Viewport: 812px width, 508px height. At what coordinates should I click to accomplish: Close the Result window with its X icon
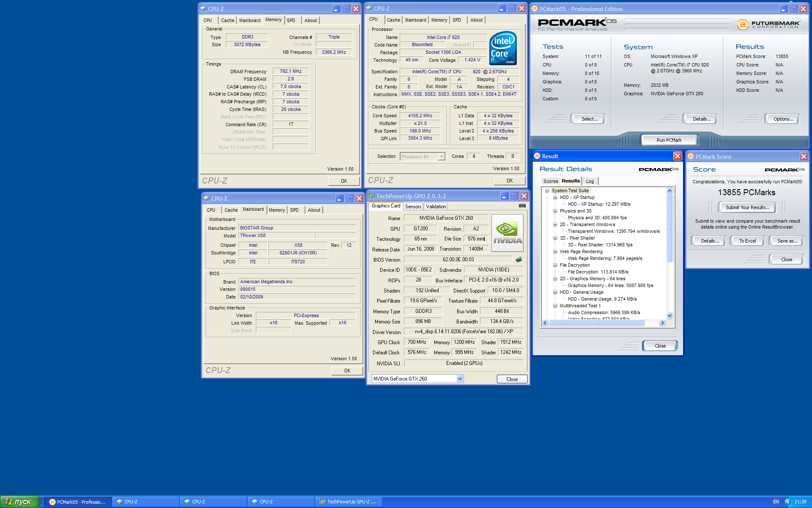(x=678, y=156)
